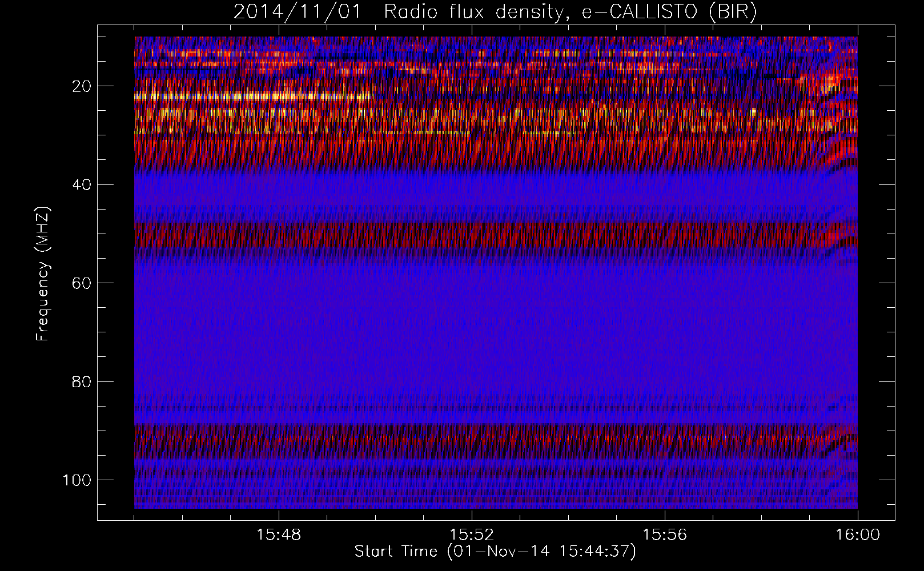Click the "Start Time (01-Nov-14 15:44:37)" x-axis label
924x571 pixels.
click(x=495, y=552)
